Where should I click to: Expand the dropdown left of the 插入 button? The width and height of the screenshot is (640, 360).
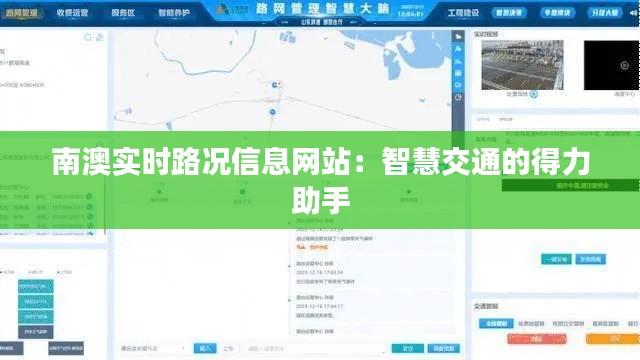coord(153,349)
